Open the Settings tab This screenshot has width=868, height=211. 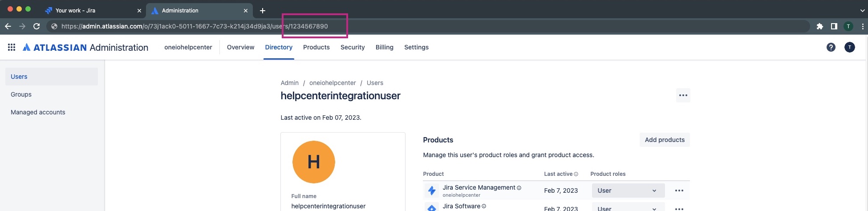(417, 47)
